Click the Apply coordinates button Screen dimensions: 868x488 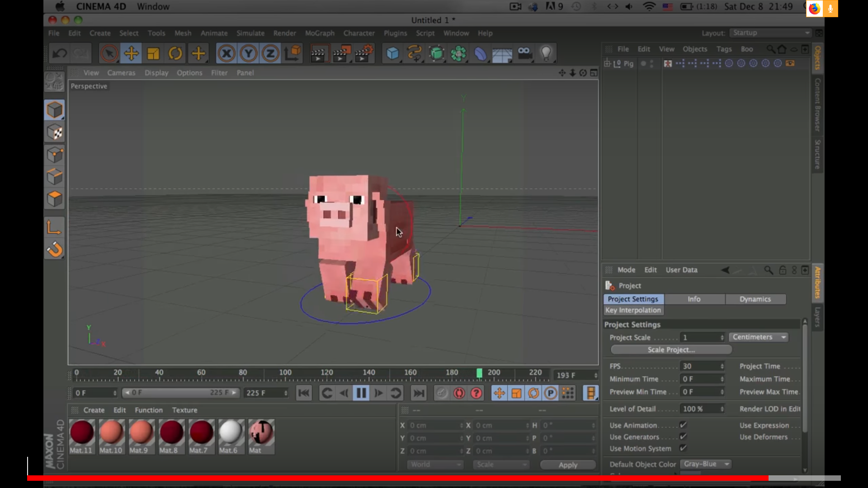click(x=568, y=465)
